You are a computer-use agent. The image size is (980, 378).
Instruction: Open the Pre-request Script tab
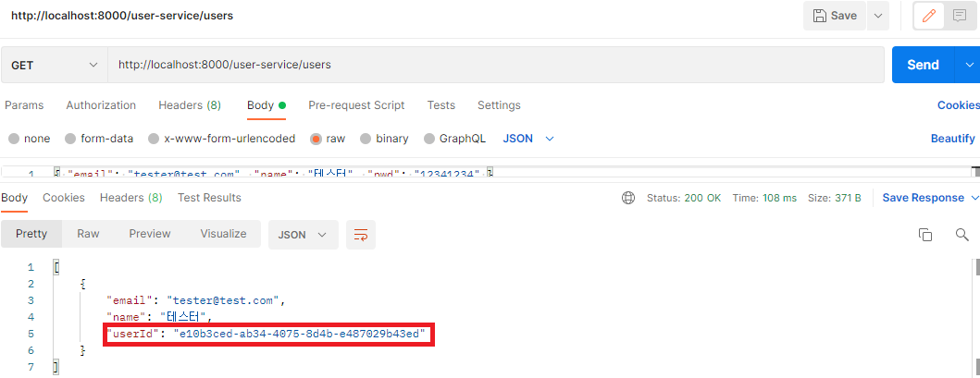356,105
